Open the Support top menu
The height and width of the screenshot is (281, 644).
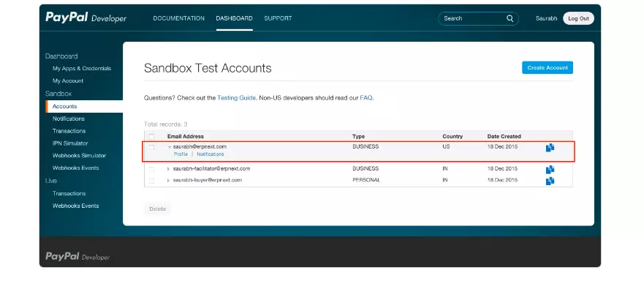(x=278, y=18)
